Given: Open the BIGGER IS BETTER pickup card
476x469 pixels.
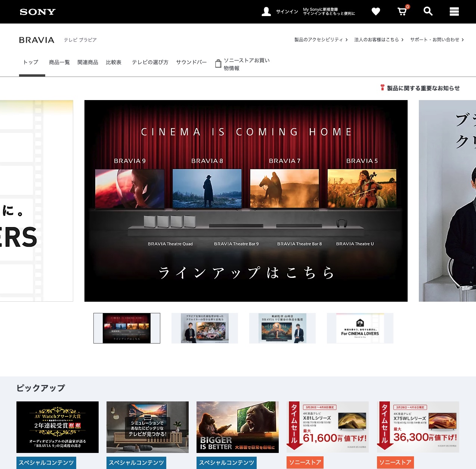Looking at the screenshot, I should [x=237, y=427].
